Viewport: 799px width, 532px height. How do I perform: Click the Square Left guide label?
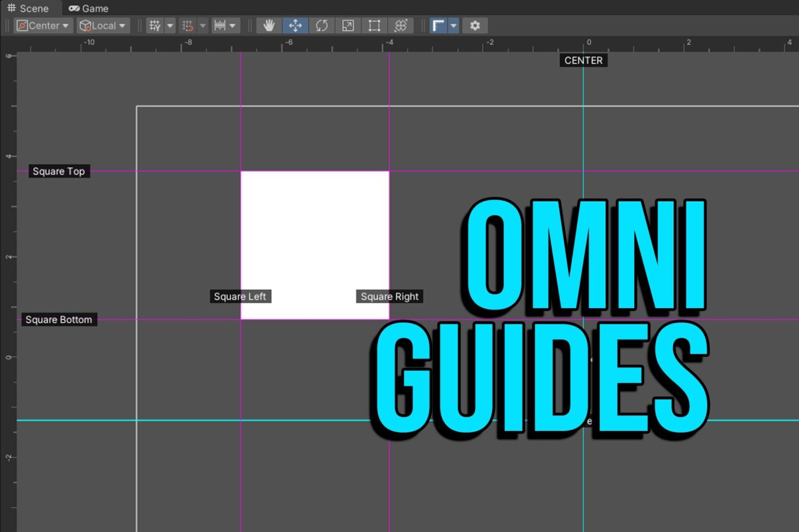pyautogui.click(x=240, y=296)
